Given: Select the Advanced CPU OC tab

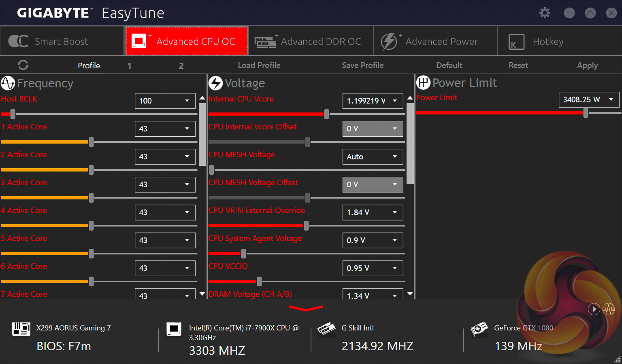Looking at the screenshot, I should click(186, 41).
